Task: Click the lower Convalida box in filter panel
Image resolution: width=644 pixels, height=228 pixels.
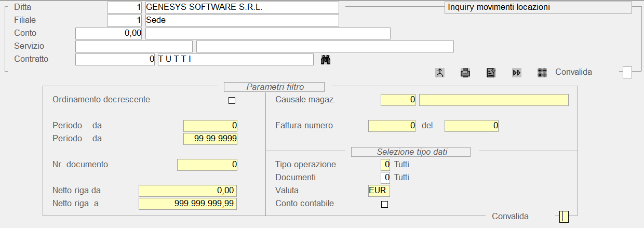Action: tap(564, 217)
